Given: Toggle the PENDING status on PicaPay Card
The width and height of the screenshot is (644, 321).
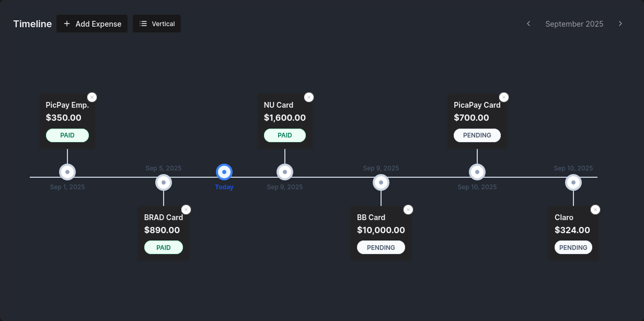Looking at the screenshot, I should point(477,135).
